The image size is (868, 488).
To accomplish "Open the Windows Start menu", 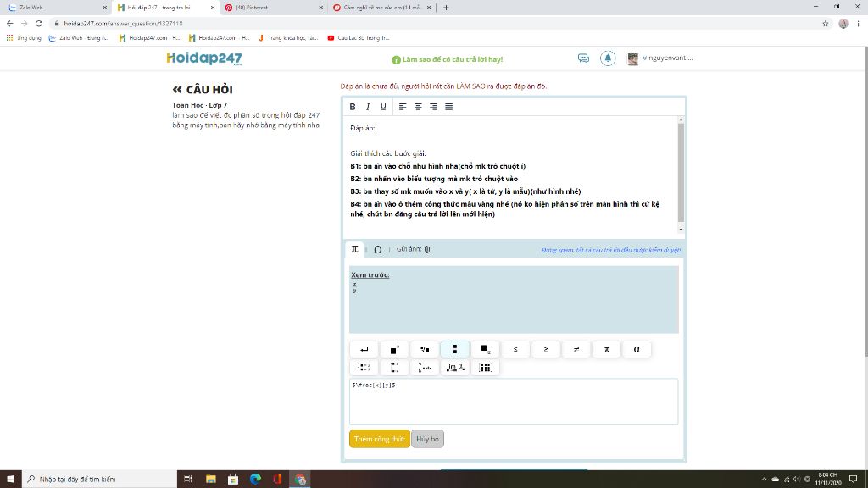I will pos(10,480).
